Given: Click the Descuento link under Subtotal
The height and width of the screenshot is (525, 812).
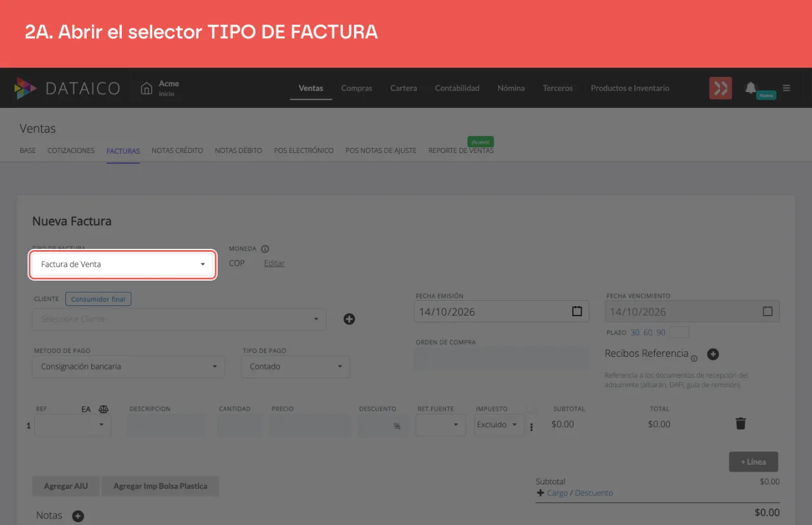Looking at the screenshot, I should [x=594, y=493].
